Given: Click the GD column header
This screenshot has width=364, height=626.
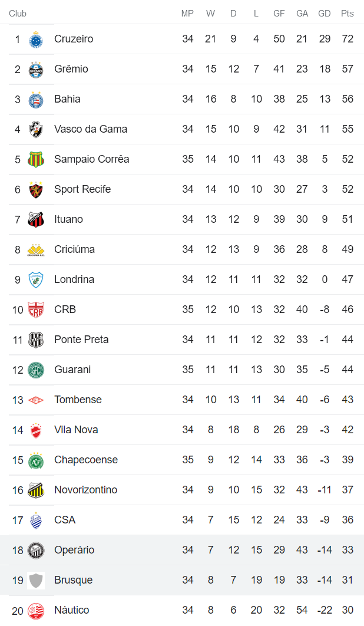Looking at the screenshot, I should (x=324, y=14).
